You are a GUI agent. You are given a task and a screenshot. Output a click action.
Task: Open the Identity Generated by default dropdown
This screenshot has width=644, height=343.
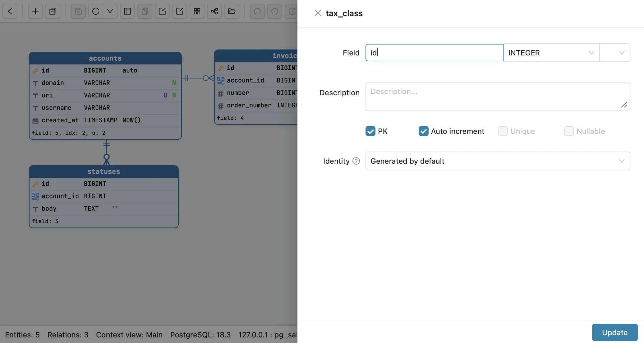[x=498, y=161]
